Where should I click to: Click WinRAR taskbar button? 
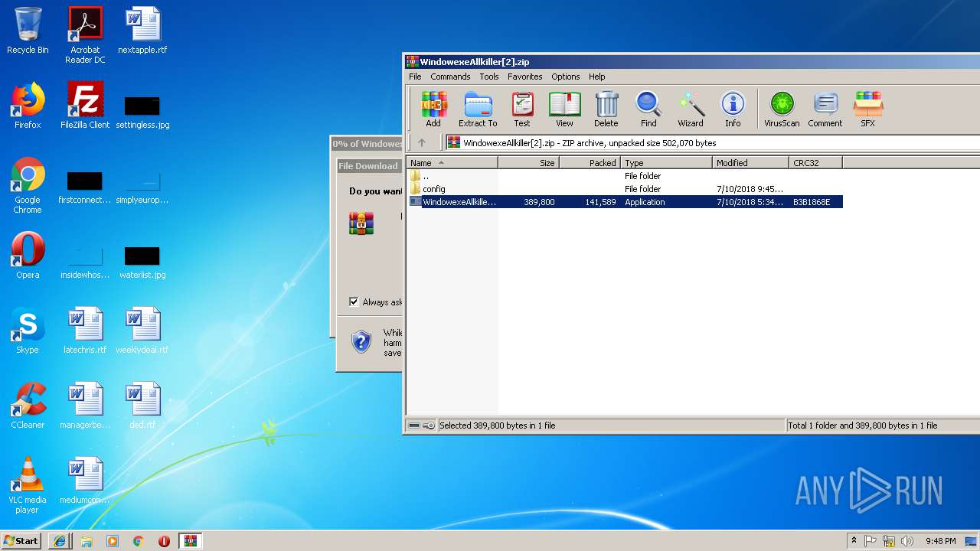190,540
